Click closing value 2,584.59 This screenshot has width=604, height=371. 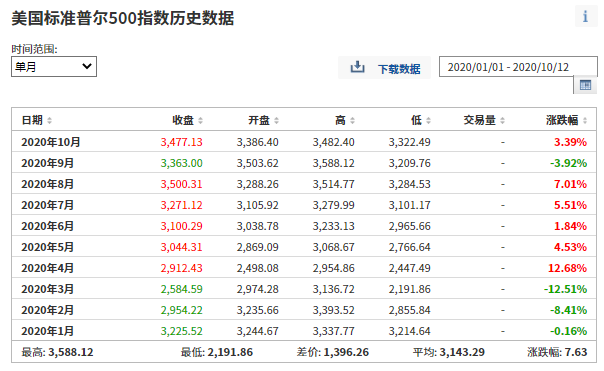pos(181,289)
